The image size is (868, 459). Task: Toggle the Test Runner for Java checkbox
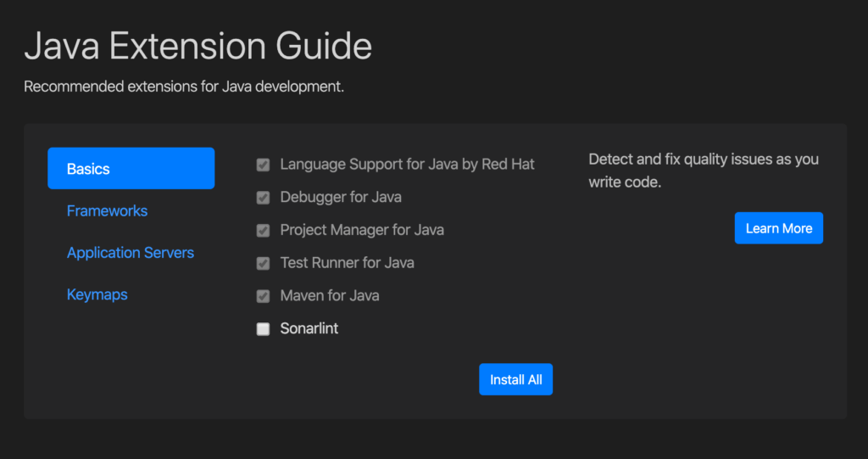coord(263,263)
